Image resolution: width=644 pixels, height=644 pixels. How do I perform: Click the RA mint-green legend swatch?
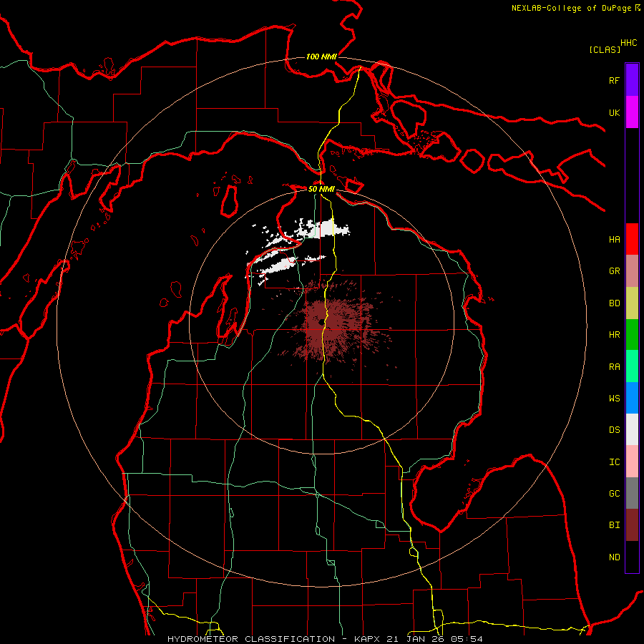[632, 366]
